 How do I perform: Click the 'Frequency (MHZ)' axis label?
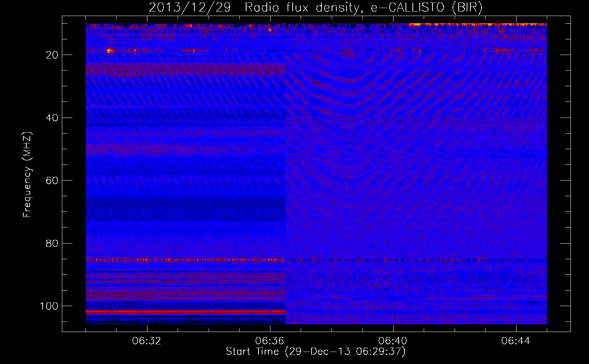28,174
